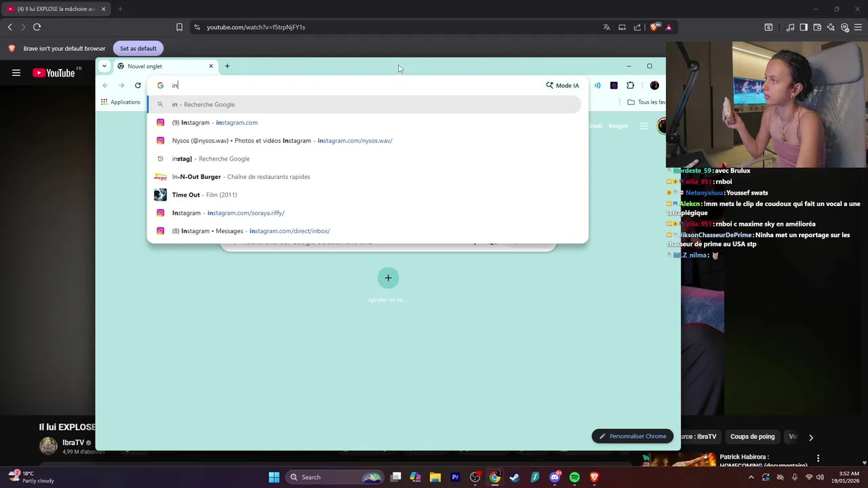
Task: Open Windows Start menu
Action: [x=274, y=477]
